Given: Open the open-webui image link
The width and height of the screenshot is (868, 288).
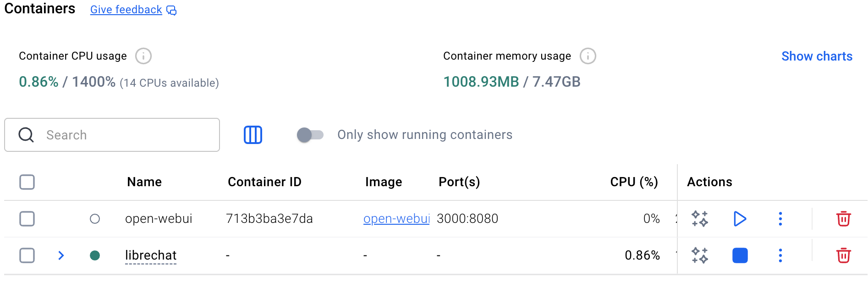Looking at the screenshot, I should 396,219.
